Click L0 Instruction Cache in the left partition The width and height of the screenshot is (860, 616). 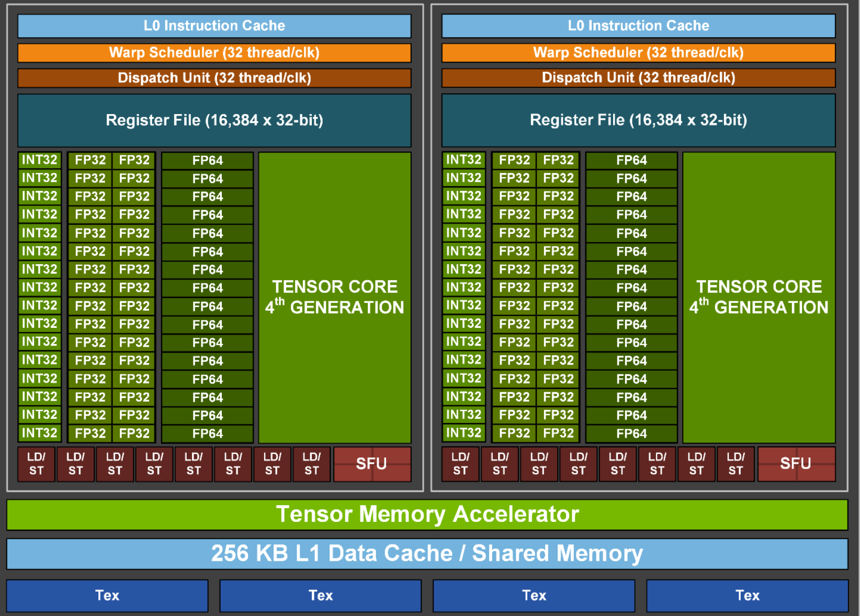pyautogui.click(x=214, y=26)
